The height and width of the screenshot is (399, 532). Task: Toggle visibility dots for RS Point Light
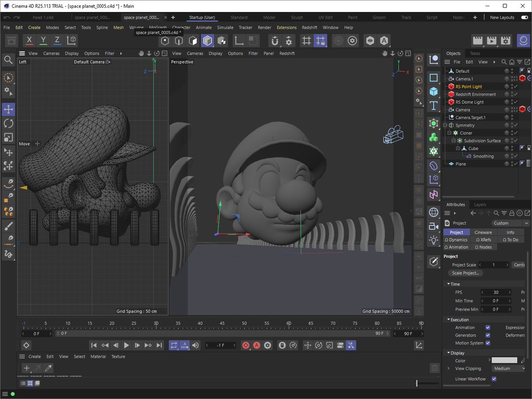[512, 86]
